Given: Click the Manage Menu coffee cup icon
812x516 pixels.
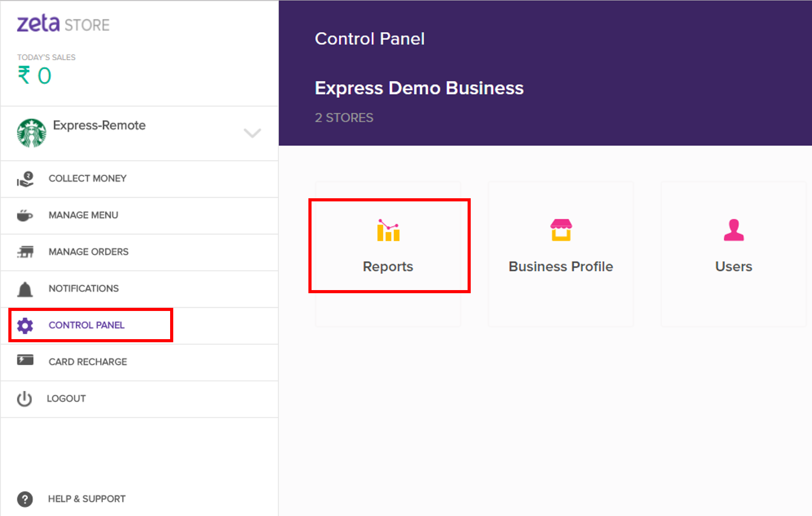Looking at the screenshot, I should point(25,215).
